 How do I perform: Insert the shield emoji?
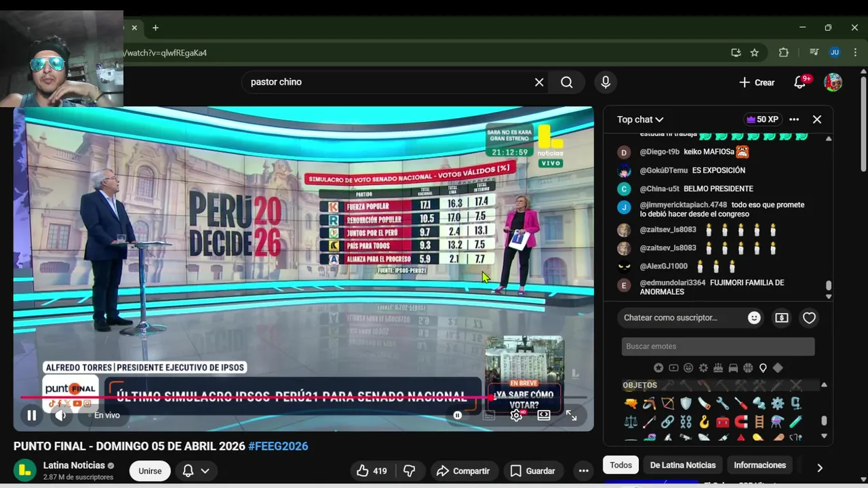point(686,404)
